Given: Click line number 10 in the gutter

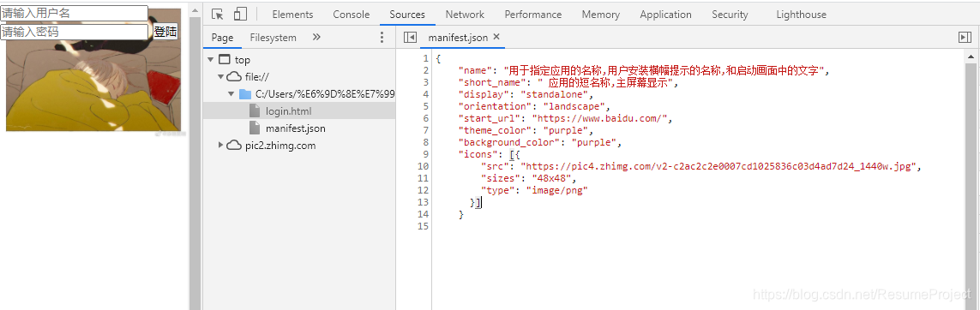Looking at the screenshot, I should pyautogui.click(x=424, y=166).
